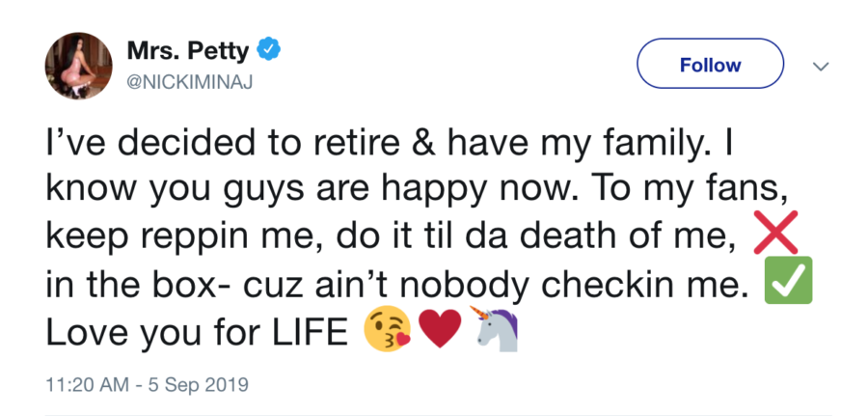Click the red cross mark emoji

[775, 232]
